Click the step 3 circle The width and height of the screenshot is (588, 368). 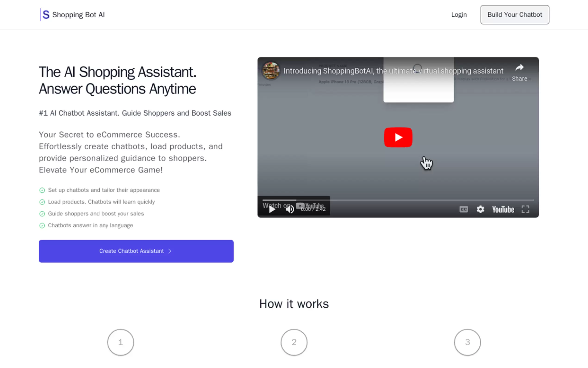click(467, 342)
